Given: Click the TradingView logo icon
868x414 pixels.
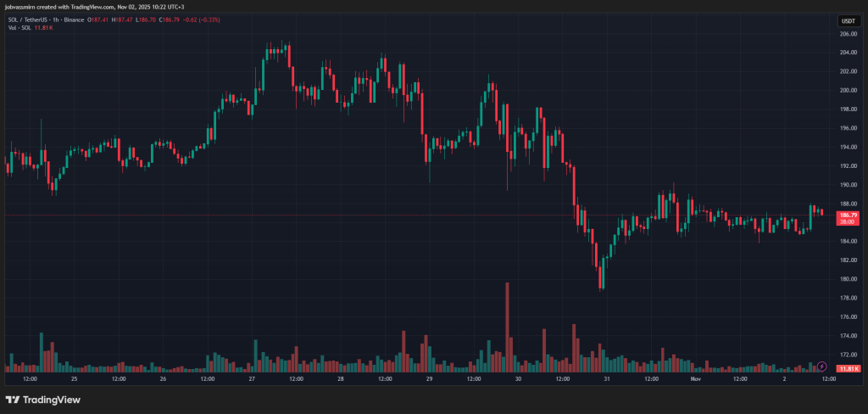Looking at the screenshot, I should pos(12,400).
